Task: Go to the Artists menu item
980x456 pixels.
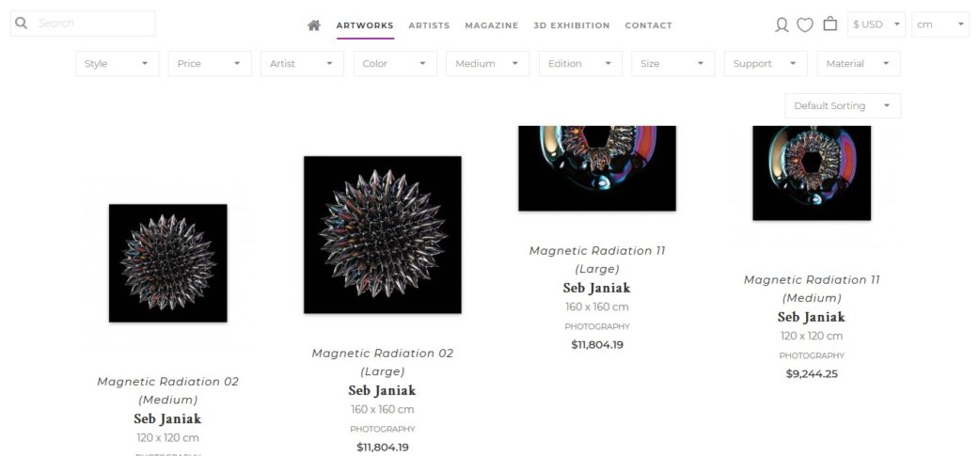Action: pos(430,25)
